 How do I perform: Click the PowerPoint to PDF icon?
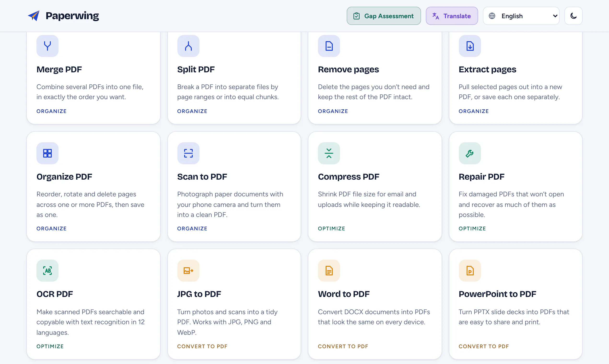tap(470, 271)
